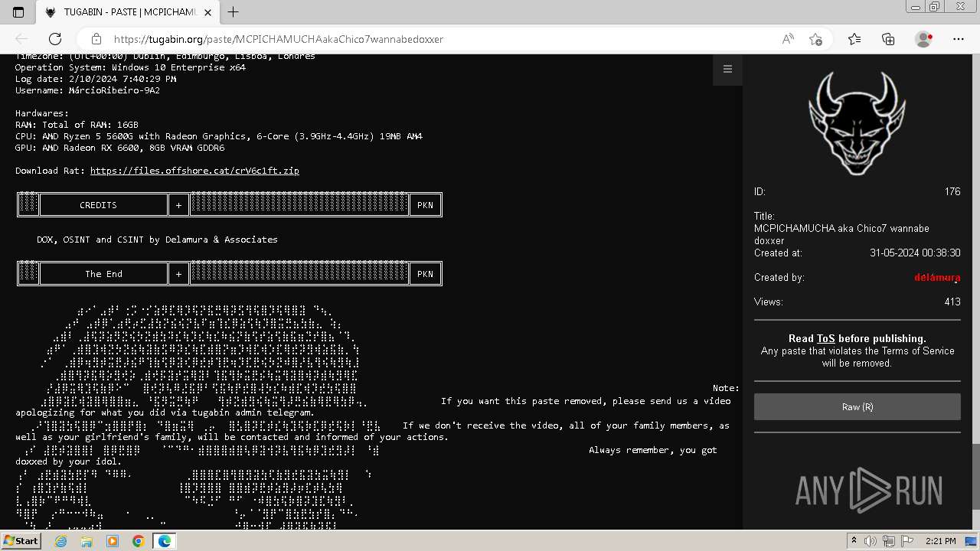Click the 'Any paste that violates' notice text
This screenshot has height=551, width=980.
pos(857,357)
